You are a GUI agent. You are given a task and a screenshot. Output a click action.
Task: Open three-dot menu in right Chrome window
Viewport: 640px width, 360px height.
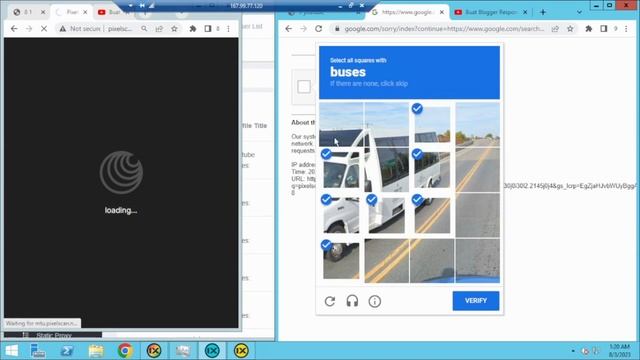[626, 29]
